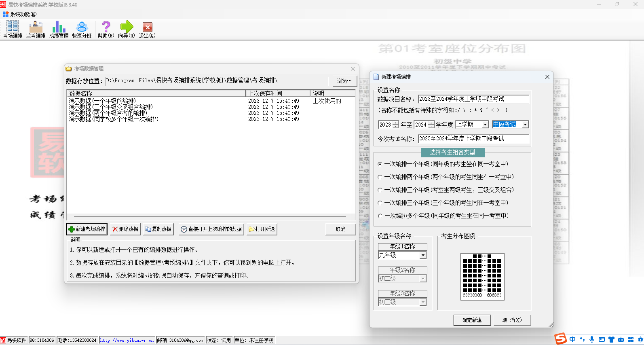Close the 新建考场编排 dialog
This screenshot has width=644, height=345.
(x=547, y=77)
